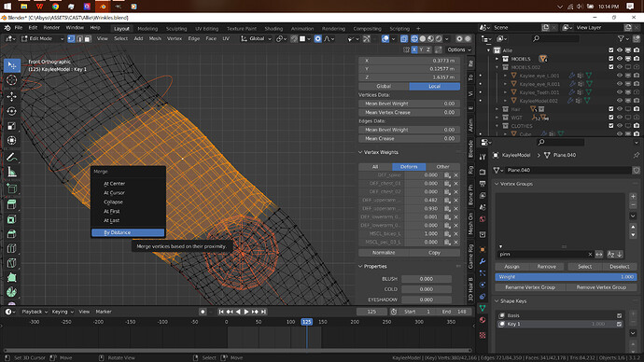Switch to face select mode
The width and height of the screenshot is (644, 362).
pyautogui.click(x=87, y=38)
